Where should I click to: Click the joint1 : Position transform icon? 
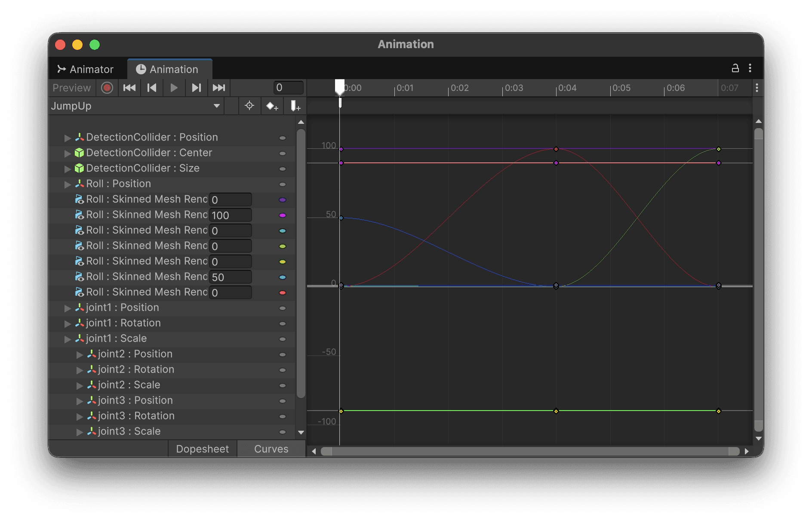(80, 307)
